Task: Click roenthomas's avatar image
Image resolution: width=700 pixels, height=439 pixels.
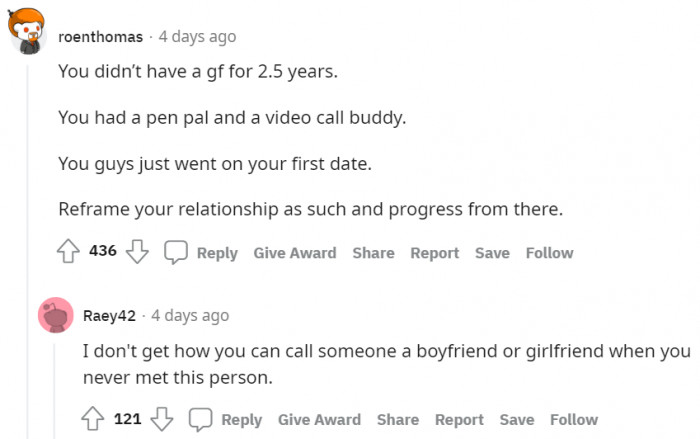Action: click(30, 32)
